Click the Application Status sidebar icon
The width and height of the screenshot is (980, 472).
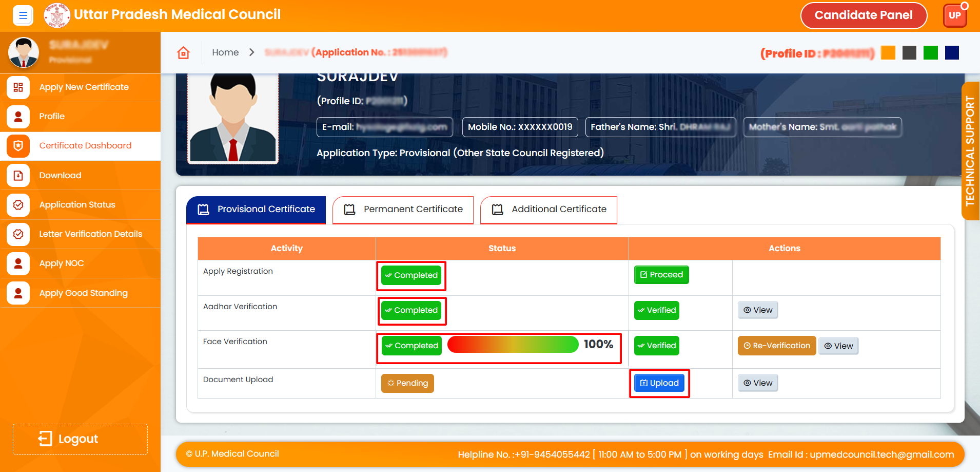point(18,205)
